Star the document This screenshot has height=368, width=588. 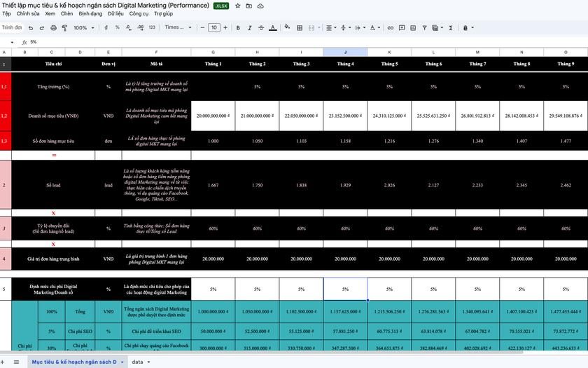pos(238,6)
